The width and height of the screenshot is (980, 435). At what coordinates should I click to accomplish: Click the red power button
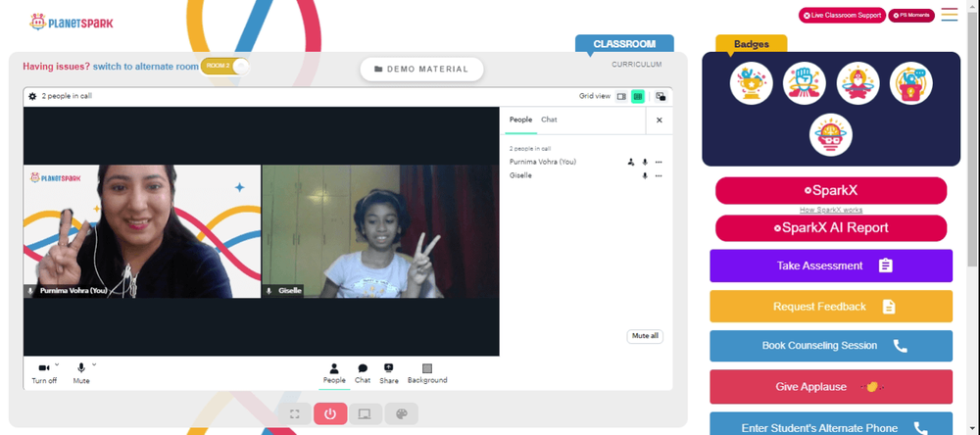pyautogui.click(x=330, y=413)
